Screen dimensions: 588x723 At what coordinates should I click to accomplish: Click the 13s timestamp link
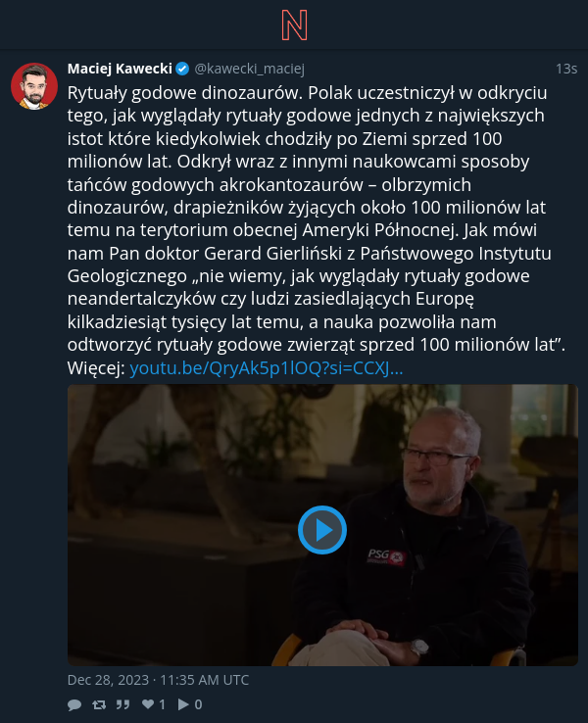566,69
